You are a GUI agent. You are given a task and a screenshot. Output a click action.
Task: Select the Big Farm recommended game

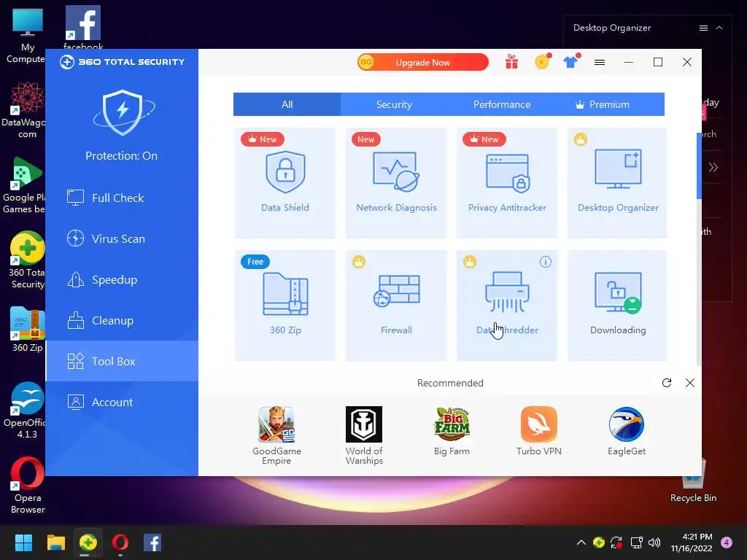[452, 432]
